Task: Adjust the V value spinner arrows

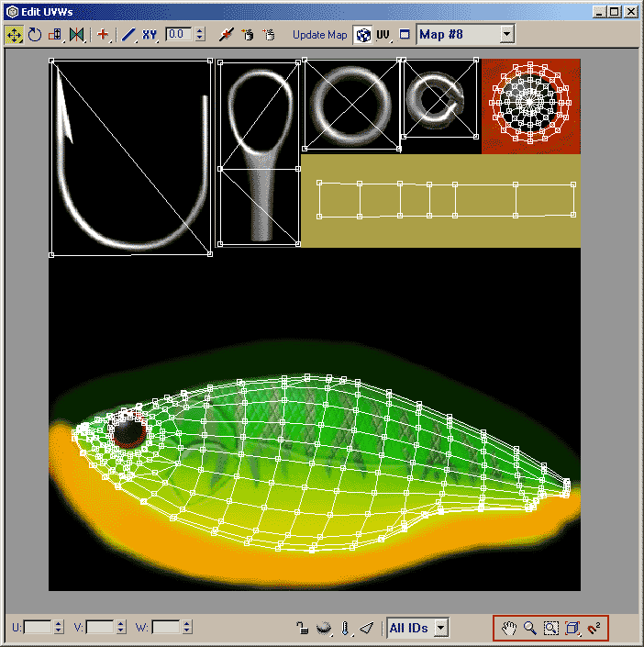Action: tap(121, 628)
